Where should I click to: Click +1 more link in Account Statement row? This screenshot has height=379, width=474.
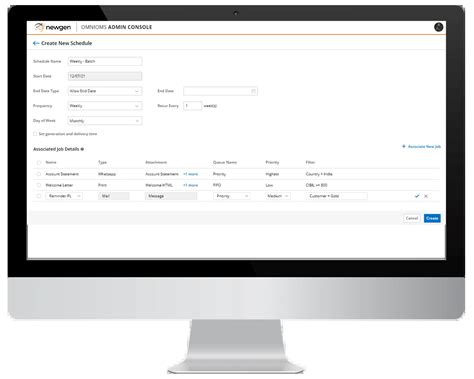tap(190, 174)
